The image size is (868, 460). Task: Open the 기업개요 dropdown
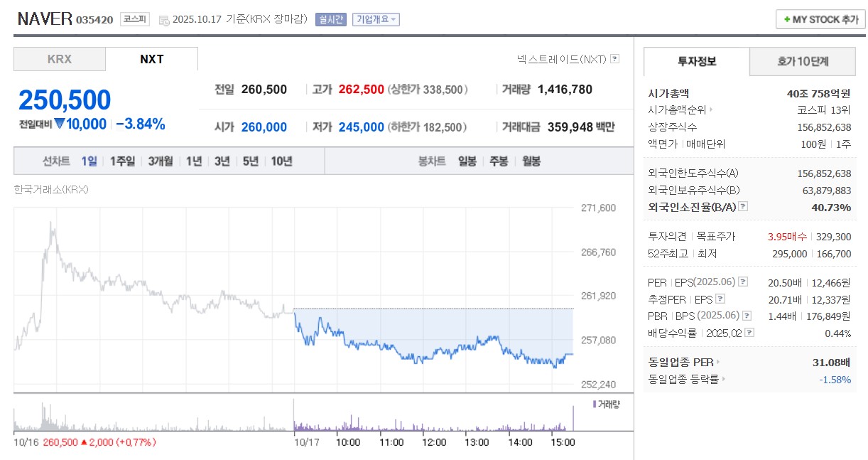click(376, 19)
